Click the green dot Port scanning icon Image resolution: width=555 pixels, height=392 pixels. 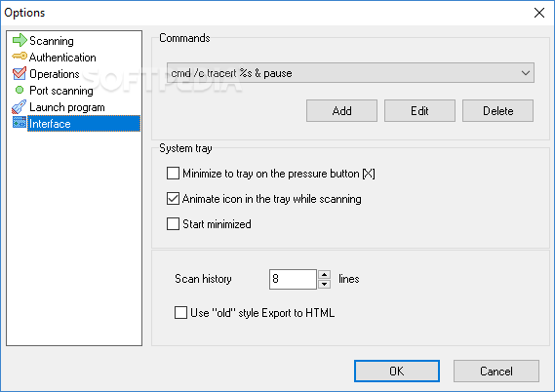point(20,90)
